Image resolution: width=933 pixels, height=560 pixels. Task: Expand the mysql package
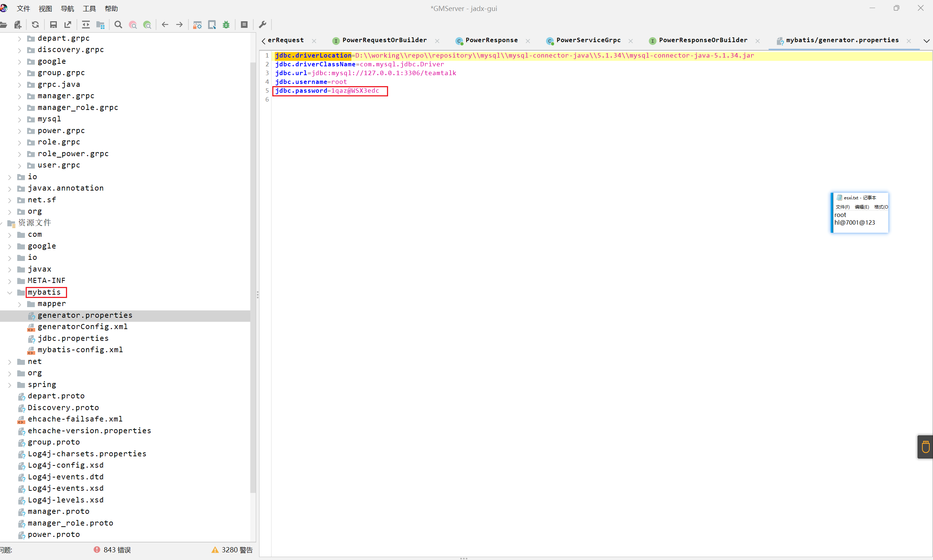click(x=20, y=119)
